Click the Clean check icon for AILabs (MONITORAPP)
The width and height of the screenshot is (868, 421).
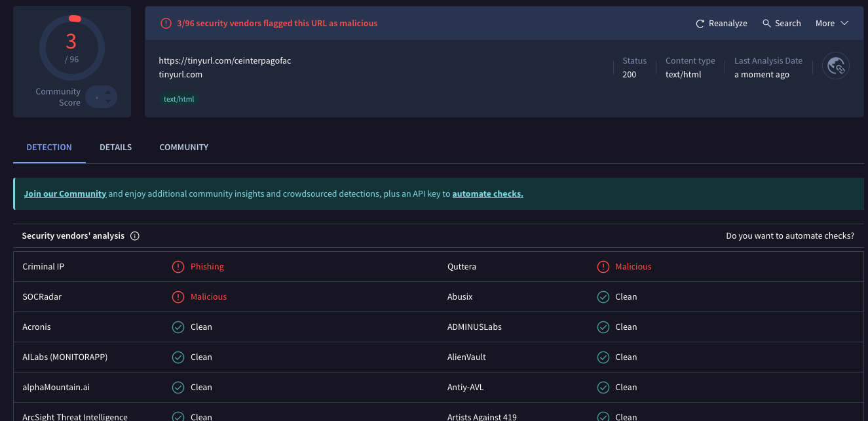point(178,357)
